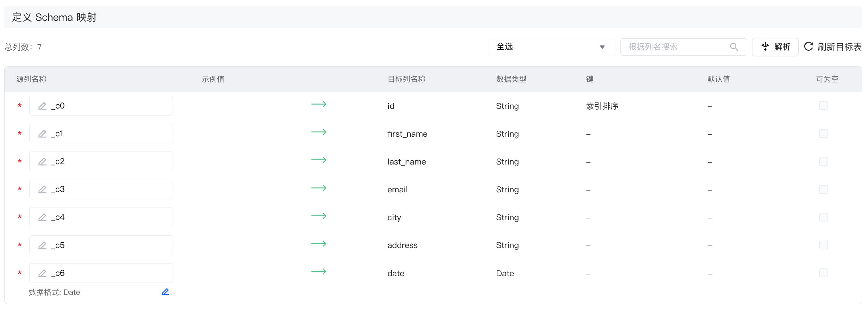Click the search magnifier icon

pyautogui.click(x=734, y=47)
